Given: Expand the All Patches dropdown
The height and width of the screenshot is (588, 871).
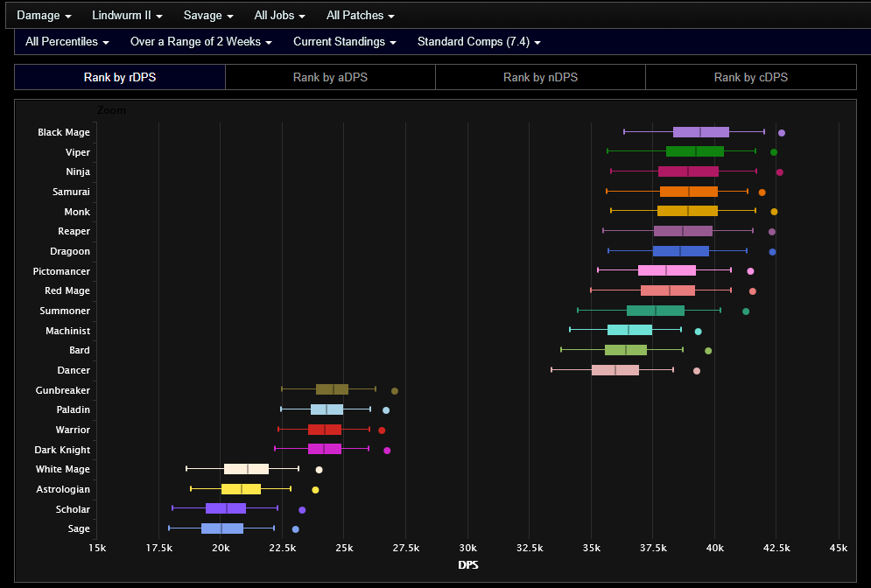Looking at the screenshot, I should (360, 16).
